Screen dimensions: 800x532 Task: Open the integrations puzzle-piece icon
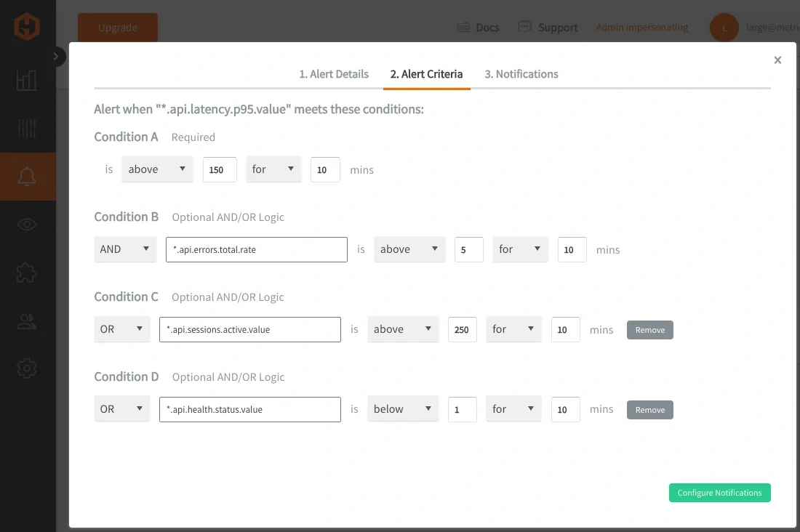click(27, 273)
